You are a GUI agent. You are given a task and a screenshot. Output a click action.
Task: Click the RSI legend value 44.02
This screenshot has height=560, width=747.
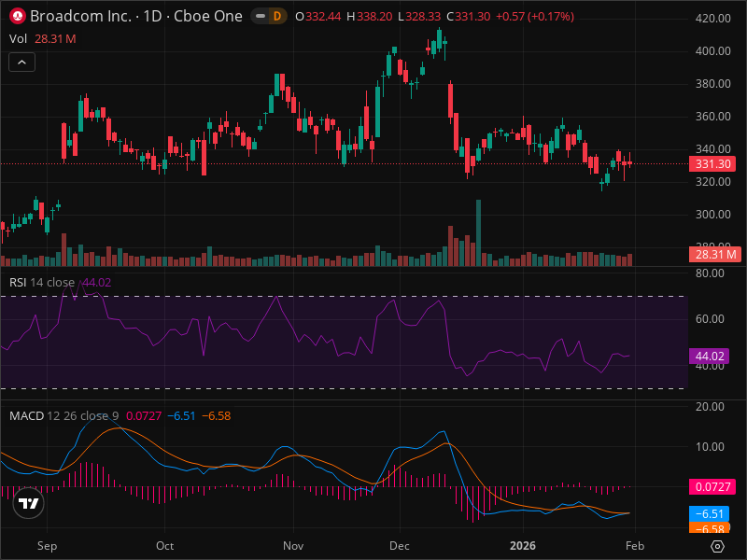[97, 283]
